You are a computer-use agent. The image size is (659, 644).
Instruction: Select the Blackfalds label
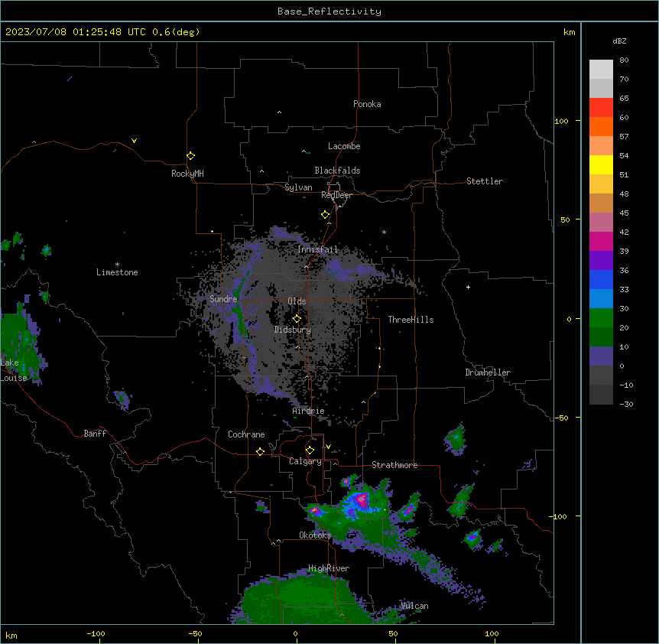pyautogui.click(x=337, y=171)
